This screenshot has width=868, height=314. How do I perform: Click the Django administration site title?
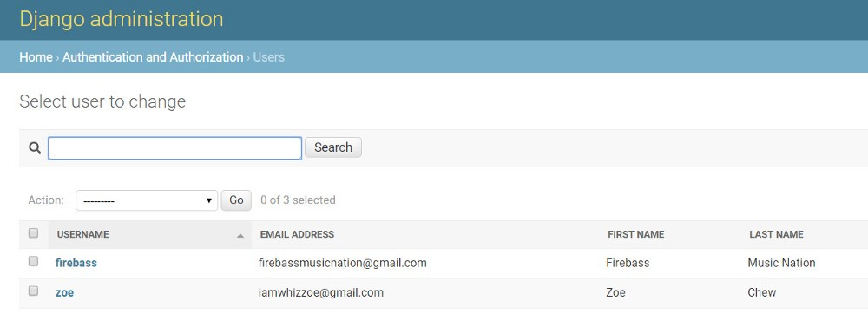(x=122, y=19)
